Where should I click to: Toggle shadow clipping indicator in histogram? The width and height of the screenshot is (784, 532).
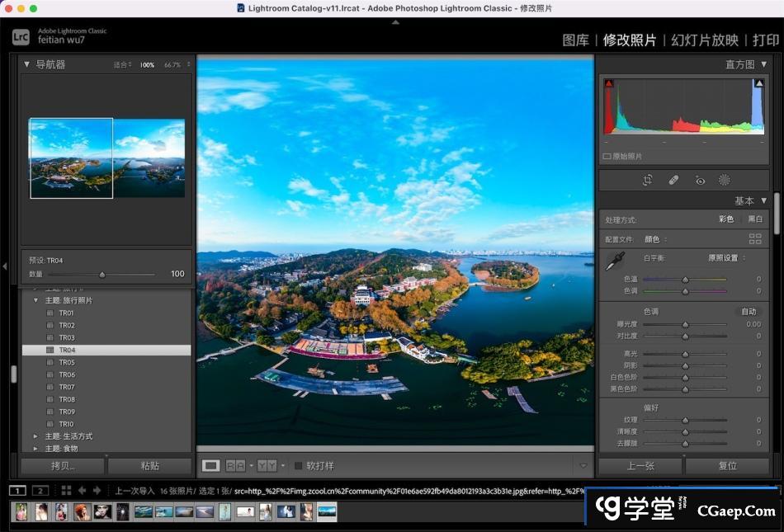(609, 84)
